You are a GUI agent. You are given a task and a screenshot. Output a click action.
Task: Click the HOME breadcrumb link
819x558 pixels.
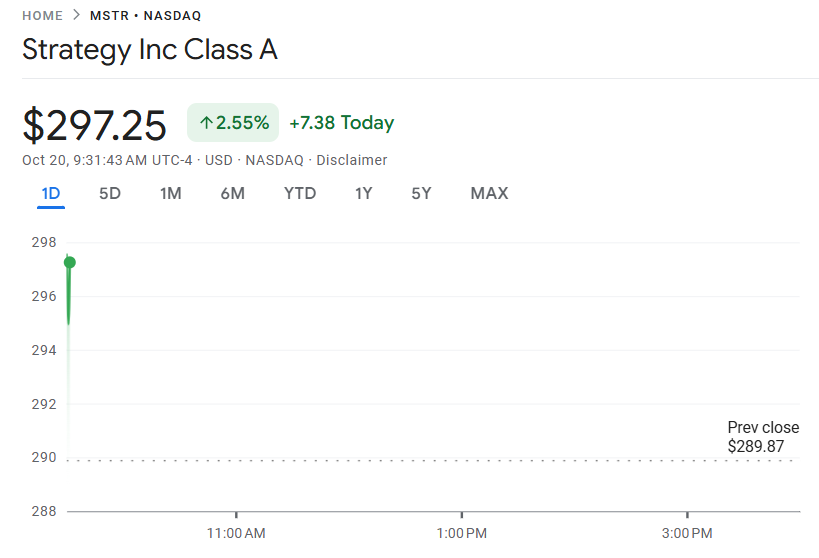click(42, 16)
